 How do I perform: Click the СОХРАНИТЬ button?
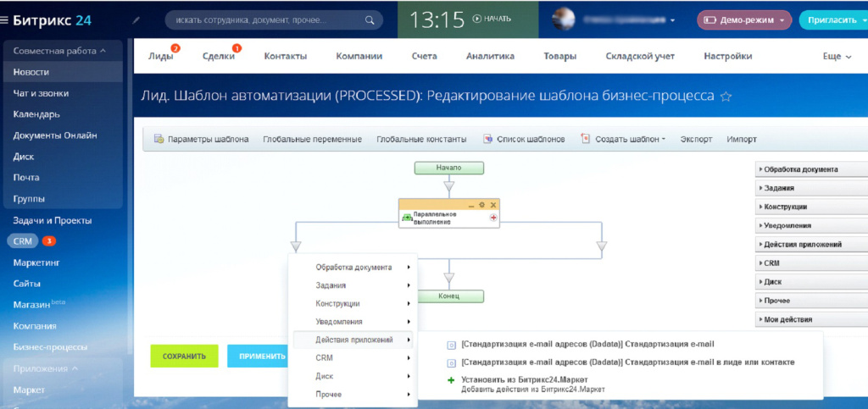pyautogui.click(x=184, y=356)
